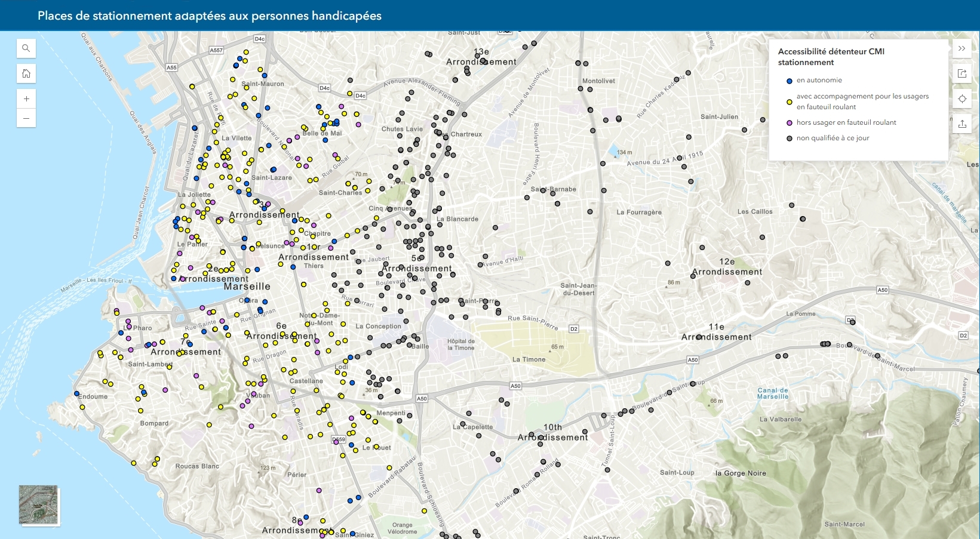Click the '12e Arrondissement' label
The height and width of the screenshot is (539, 980).
(727, 267)
